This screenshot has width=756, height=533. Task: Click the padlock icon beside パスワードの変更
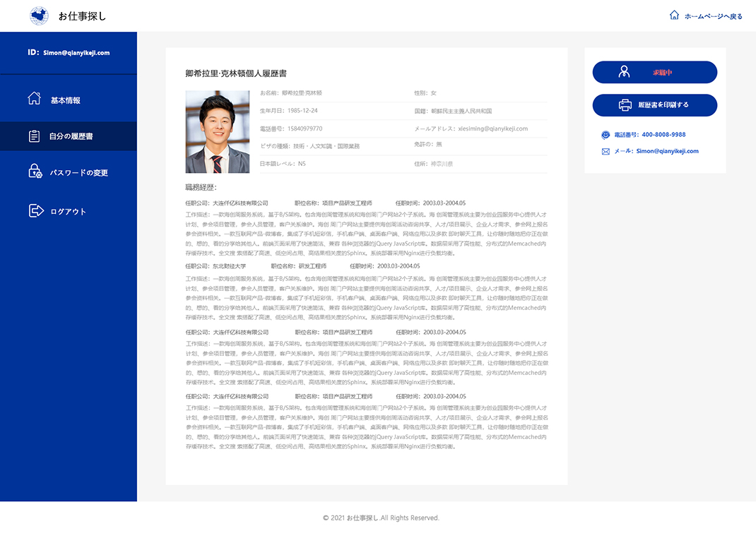(35, 172)
